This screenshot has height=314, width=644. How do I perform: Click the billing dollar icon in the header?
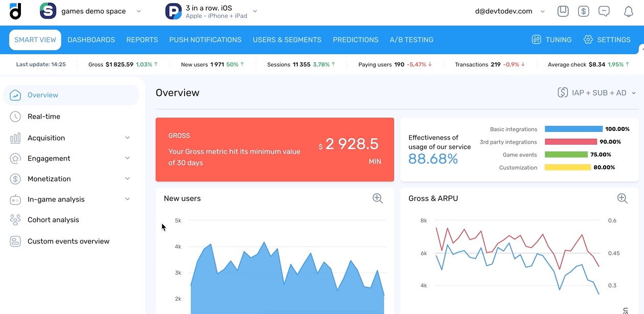click(584, 11)
